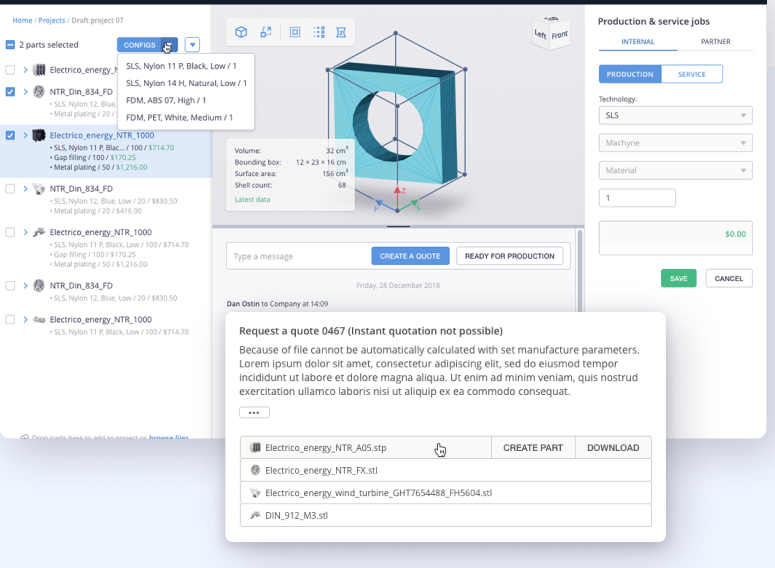Switch to the INTERNAL tab
This screenshot has width=775, height=568.
click(x=638, y=42)
